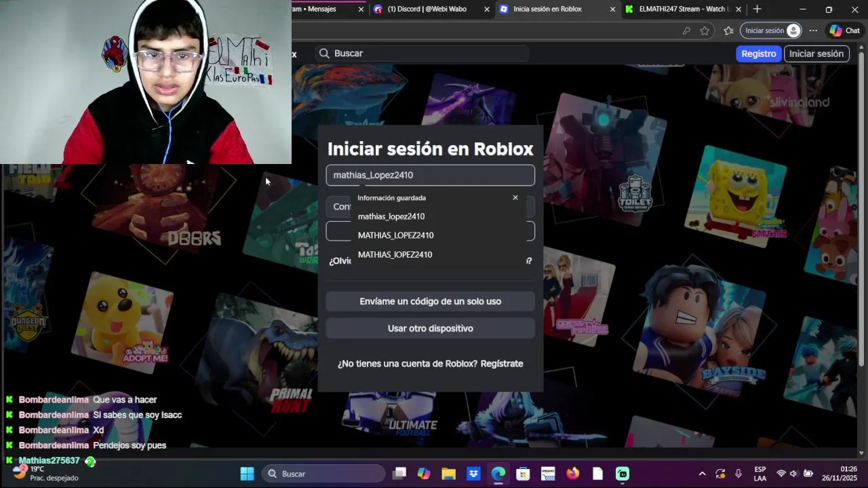
Task: Open the volume tray icon
Action: pyautogui.click(x=794, y=474)
